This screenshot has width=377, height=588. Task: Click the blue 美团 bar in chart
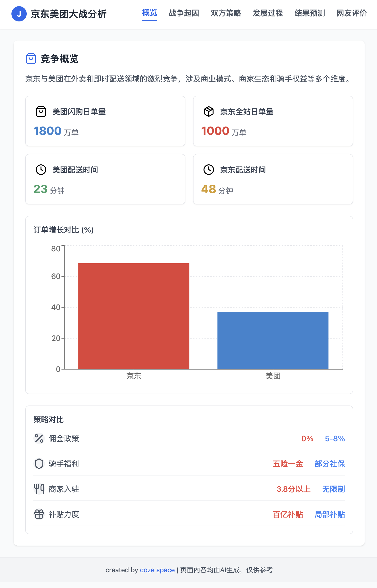tap(273, 340)
